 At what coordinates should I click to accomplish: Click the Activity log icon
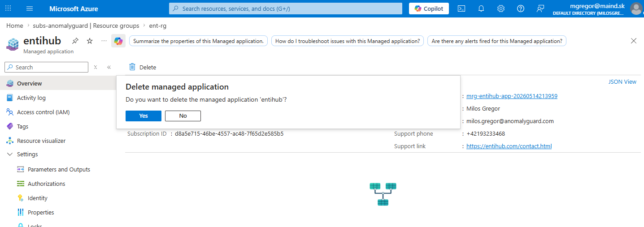10,98
